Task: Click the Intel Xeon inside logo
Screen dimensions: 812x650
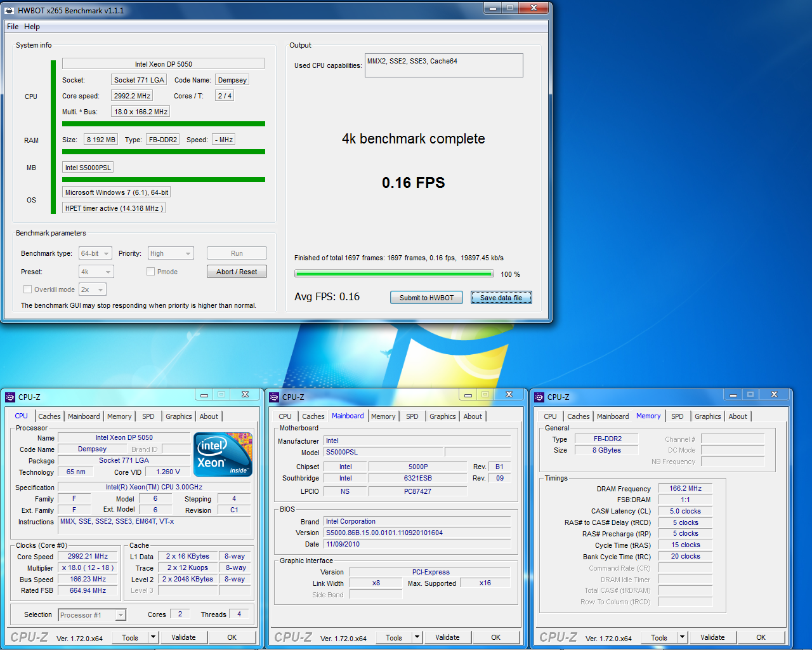Action: [223, 454]
